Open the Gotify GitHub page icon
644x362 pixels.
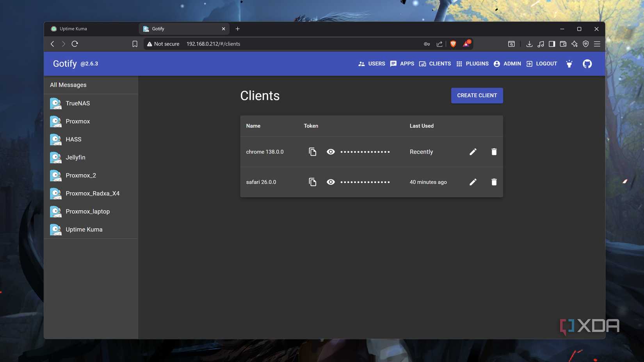point(587,64)
